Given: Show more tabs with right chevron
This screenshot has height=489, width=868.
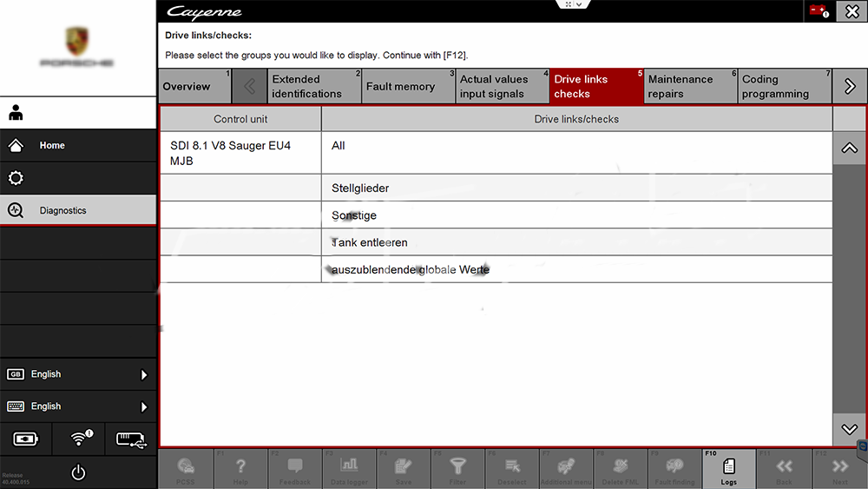Looking at the screenshot, I should (x=850, y=86).
